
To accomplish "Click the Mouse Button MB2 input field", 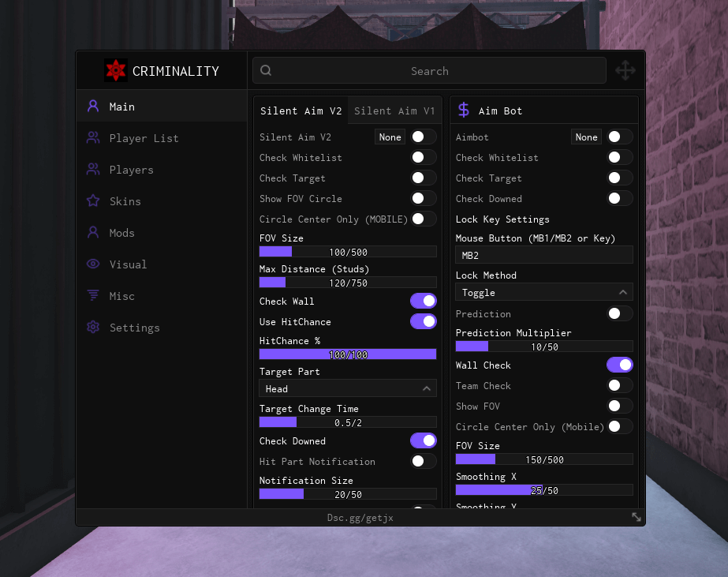I will click(544, 255).
